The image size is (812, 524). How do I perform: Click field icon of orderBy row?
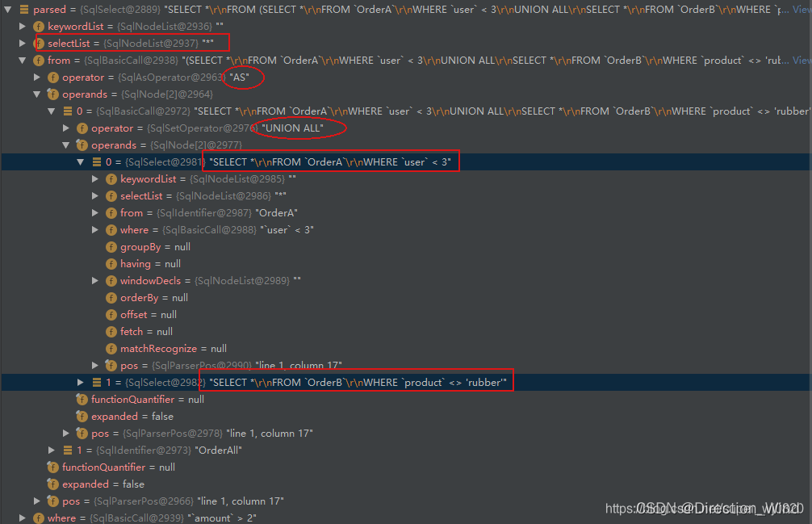[111, 298]
